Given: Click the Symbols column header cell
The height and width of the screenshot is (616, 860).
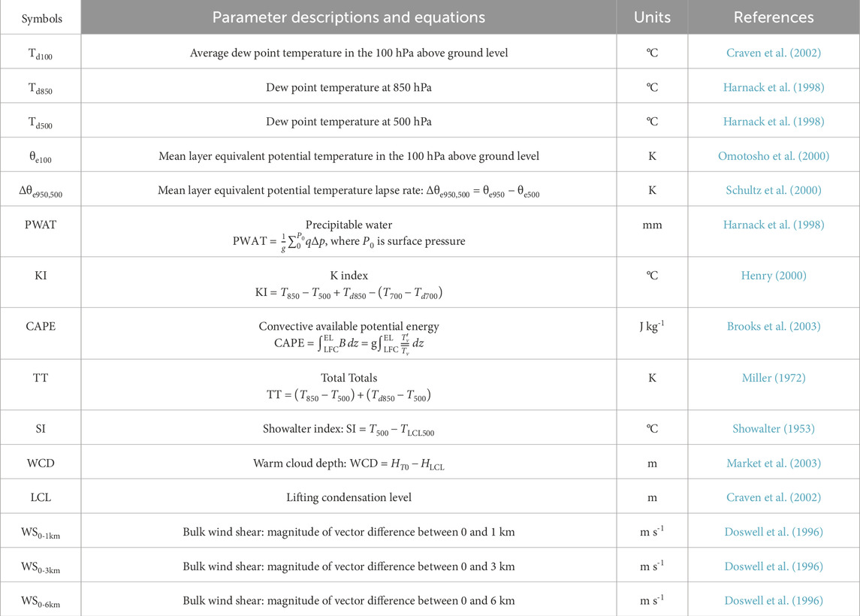Looking at the screenshot, I should point(41,17).
